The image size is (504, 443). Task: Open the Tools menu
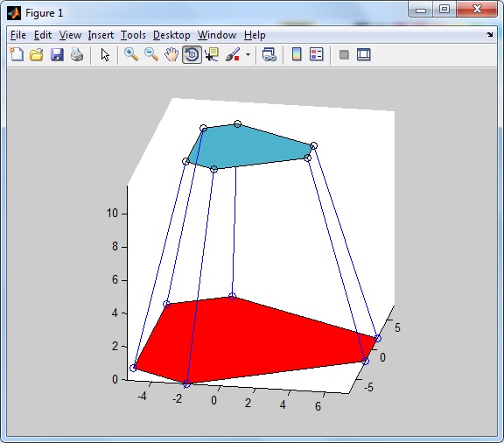(x=133, y=35)
